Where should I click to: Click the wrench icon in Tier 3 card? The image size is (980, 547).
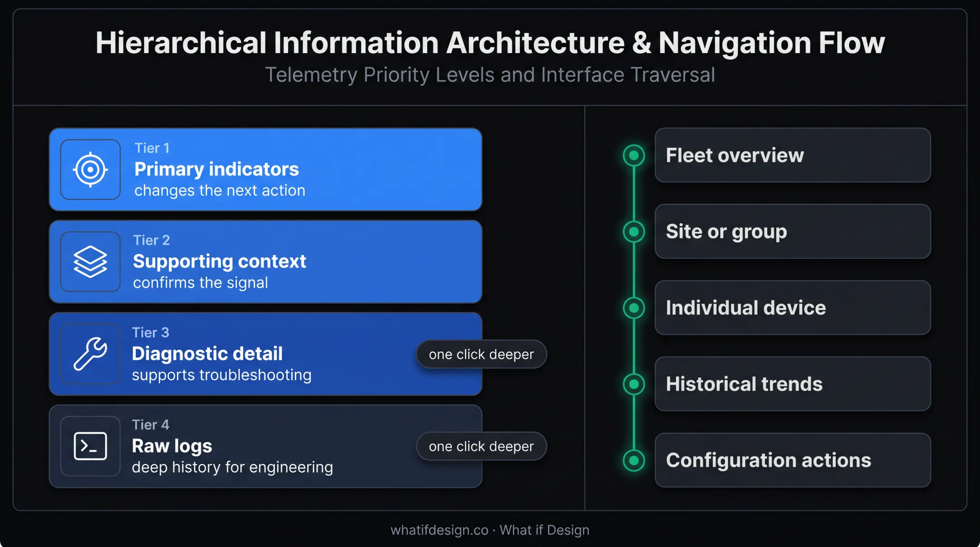[x=90, y=354]
